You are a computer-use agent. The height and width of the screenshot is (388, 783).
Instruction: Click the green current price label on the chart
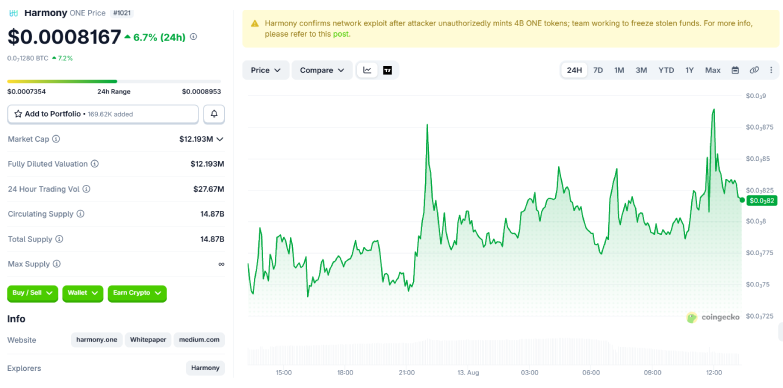762,201
